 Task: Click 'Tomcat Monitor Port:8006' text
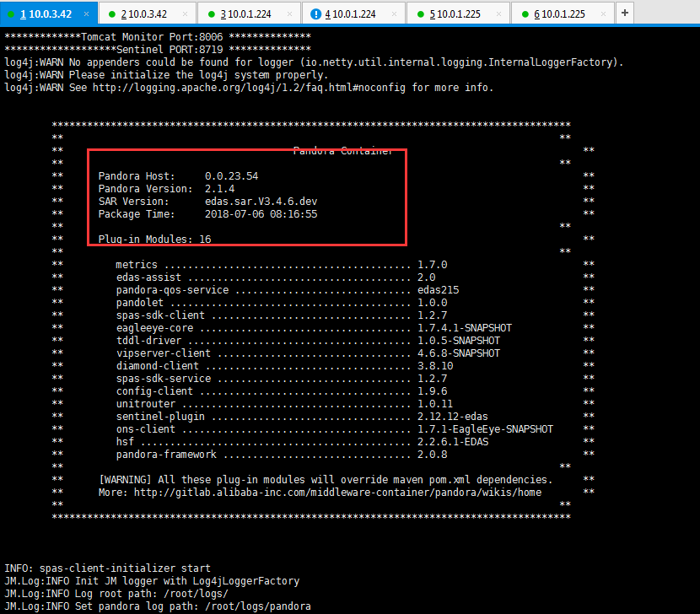coord(152,36)
